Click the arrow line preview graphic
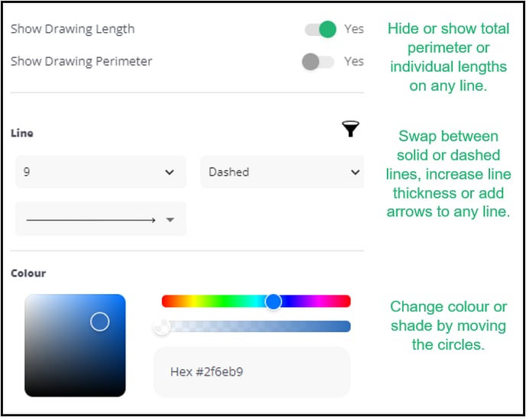The width and height of the screenshot is (526, 420). pos(90,220)
